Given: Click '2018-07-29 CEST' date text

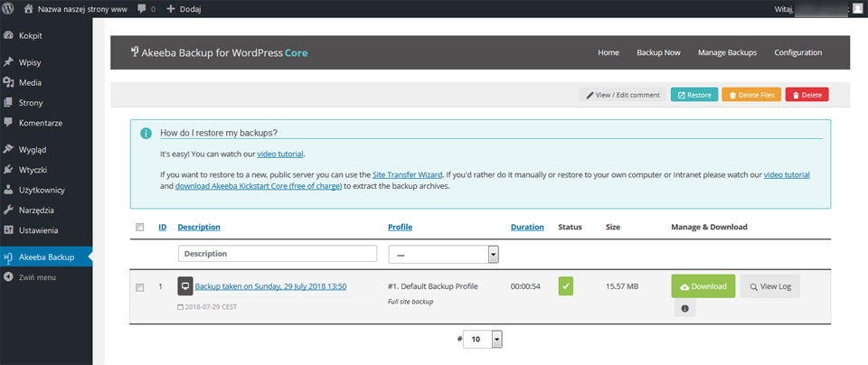Looking at the screenshot, I should point(211,306).
